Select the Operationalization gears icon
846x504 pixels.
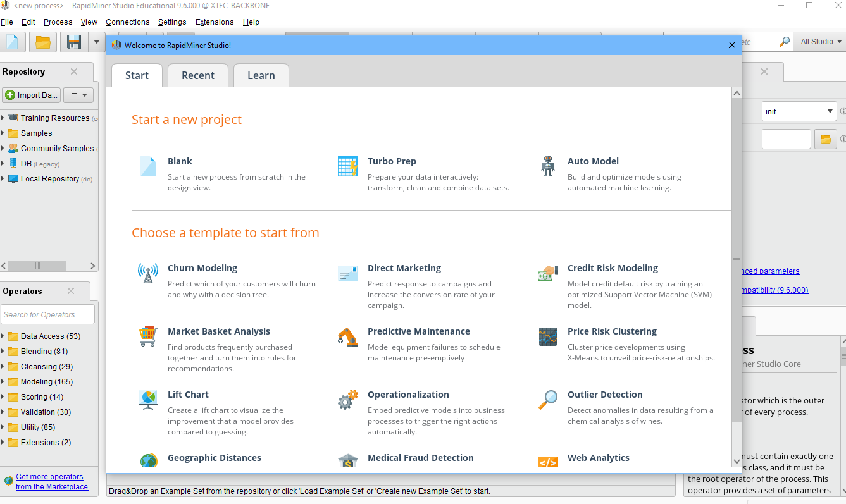(347, 400)
